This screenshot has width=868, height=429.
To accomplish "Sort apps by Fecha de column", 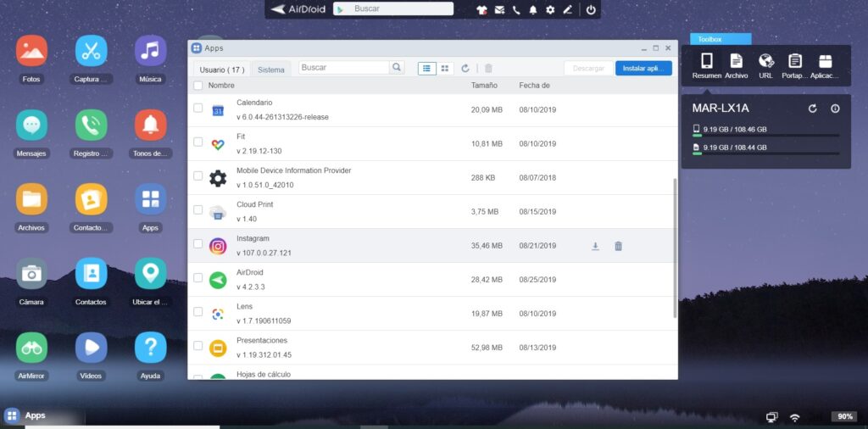I will pyautogui.click(x=534, y=86).
